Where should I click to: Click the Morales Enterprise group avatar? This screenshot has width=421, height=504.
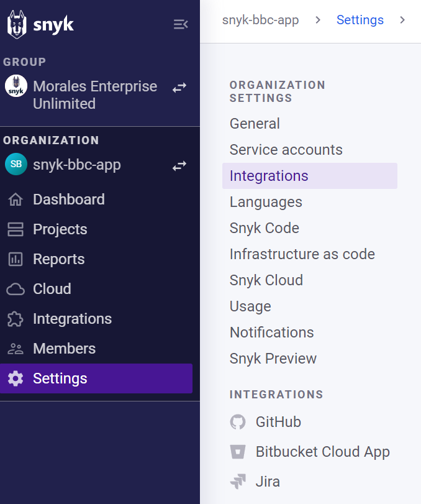[16, 86]
